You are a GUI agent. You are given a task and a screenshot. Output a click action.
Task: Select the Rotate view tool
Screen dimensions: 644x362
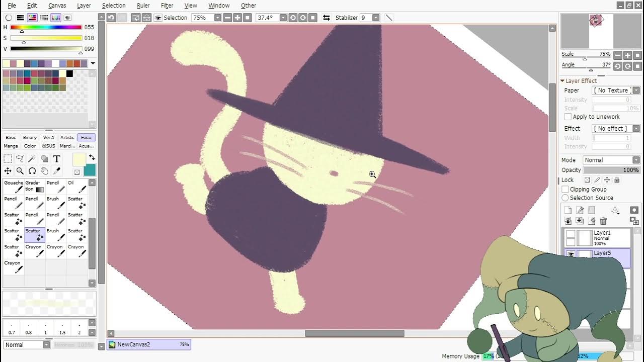tap(32, 171)
